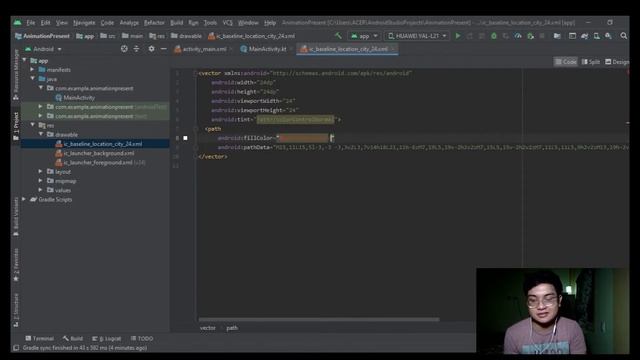Open the Build Variants side tab

16,217
